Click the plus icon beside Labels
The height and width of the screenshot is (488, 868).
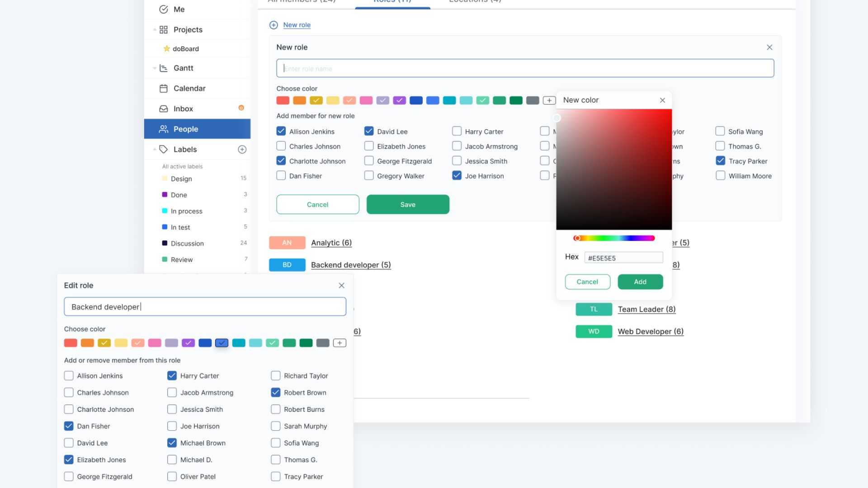point(242,150)
